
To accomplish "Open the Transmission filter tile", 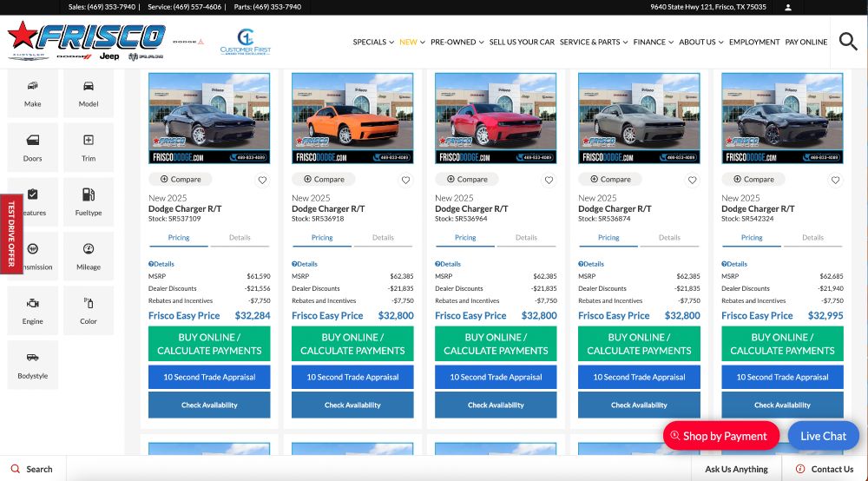I will tap(33, 256).
